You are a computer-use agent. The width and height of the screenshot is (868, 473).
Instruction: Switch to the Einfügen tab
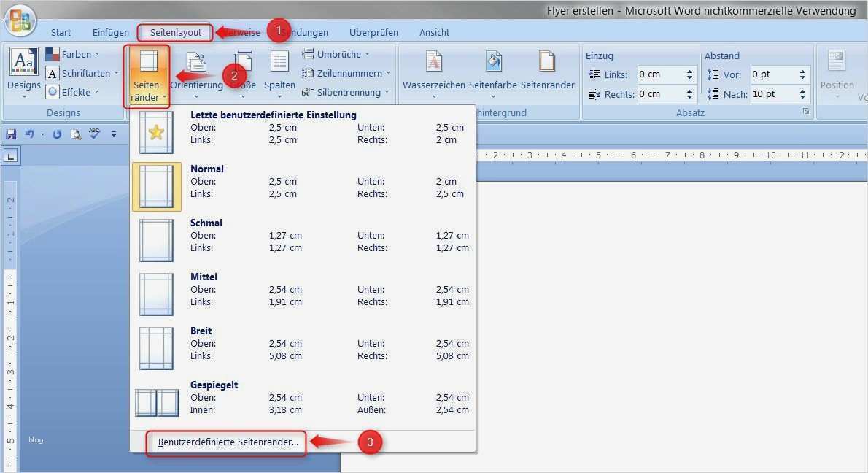111,33
